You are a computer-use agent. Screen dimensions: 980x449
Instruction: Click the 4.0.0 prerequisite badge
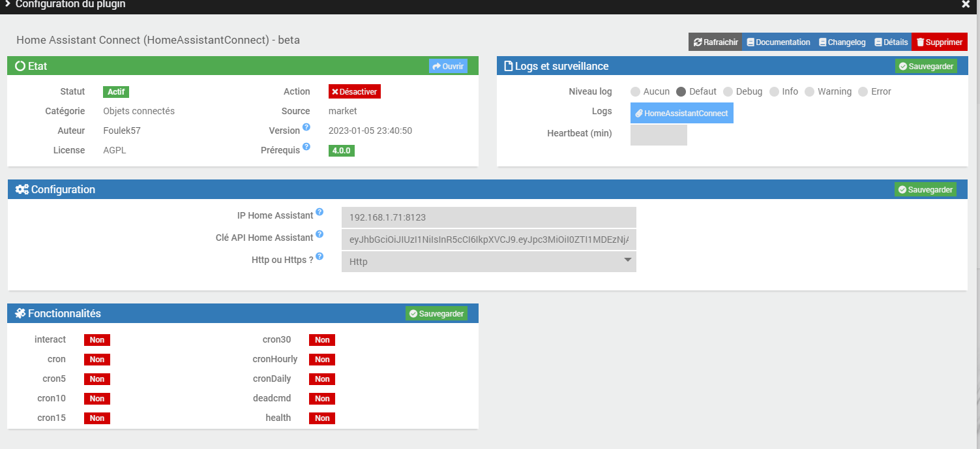tap(342, 150)
